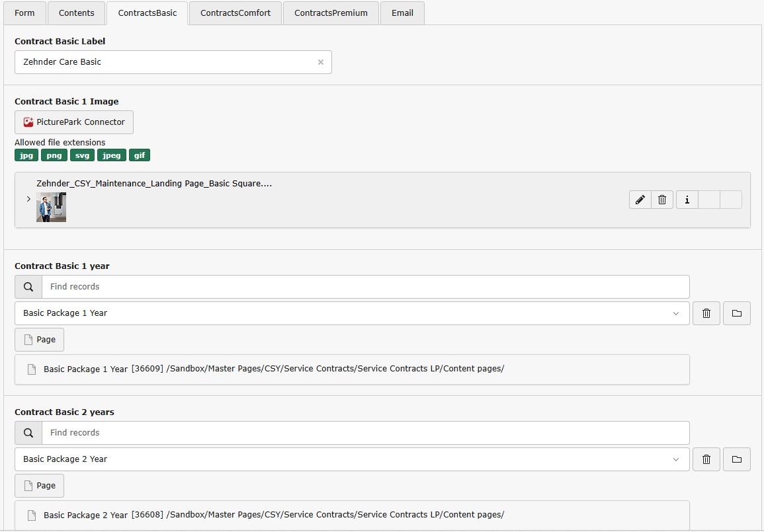This screenshot has height=532, width=764.
Task: Open the PicturePark Connector
Action: [x=74, y=122]
